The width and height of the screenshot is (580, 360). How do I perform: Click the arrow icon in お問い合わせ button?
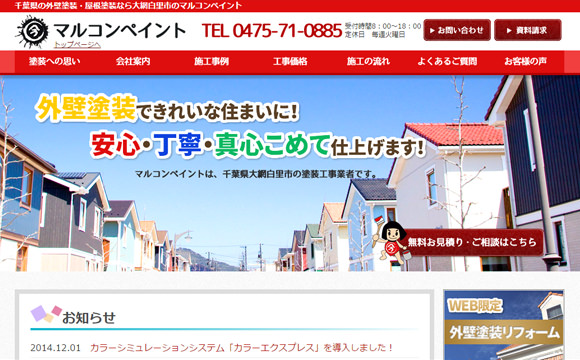pos(432,31)
